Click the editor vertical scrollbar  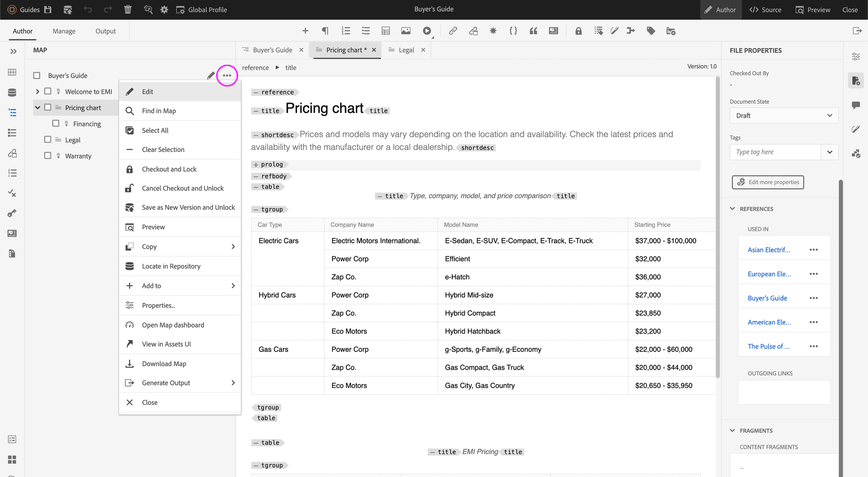[x=717, y=226]
